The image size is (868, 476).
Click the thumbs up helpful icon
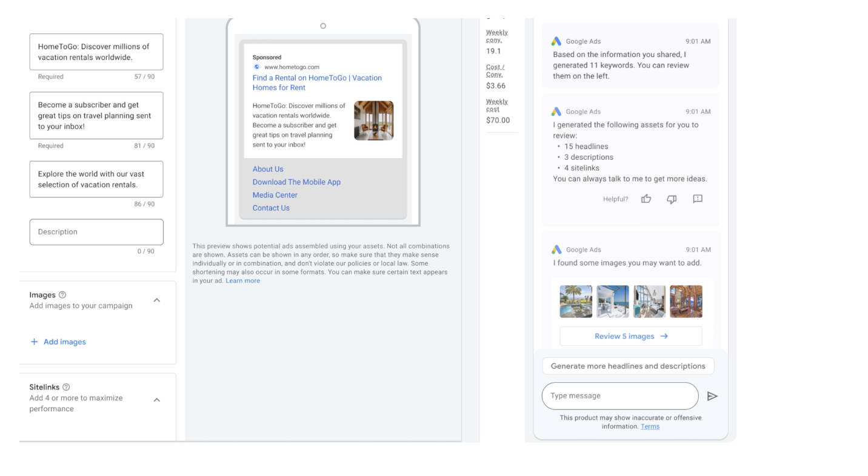tap(646, 199)
